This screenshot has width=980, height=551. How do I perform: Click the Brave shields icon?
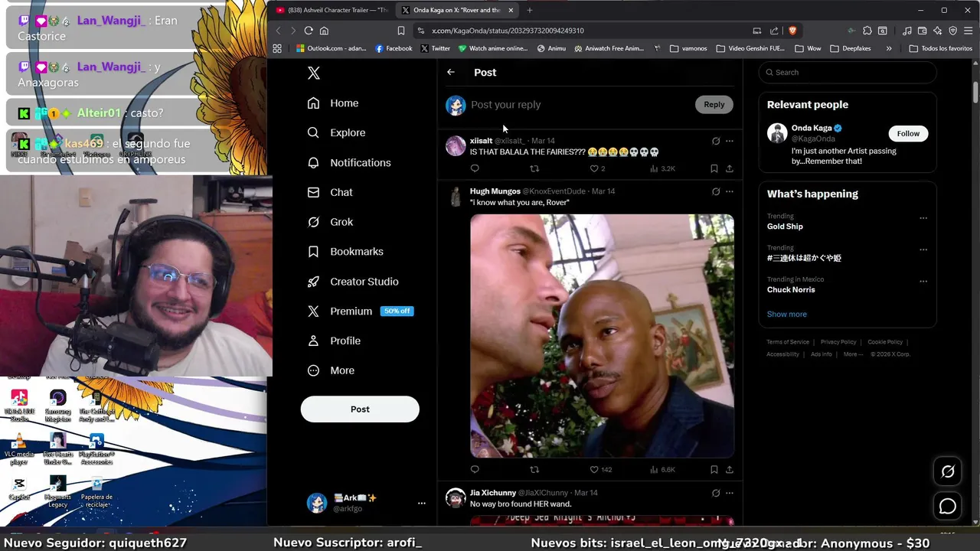coord(792,31)
